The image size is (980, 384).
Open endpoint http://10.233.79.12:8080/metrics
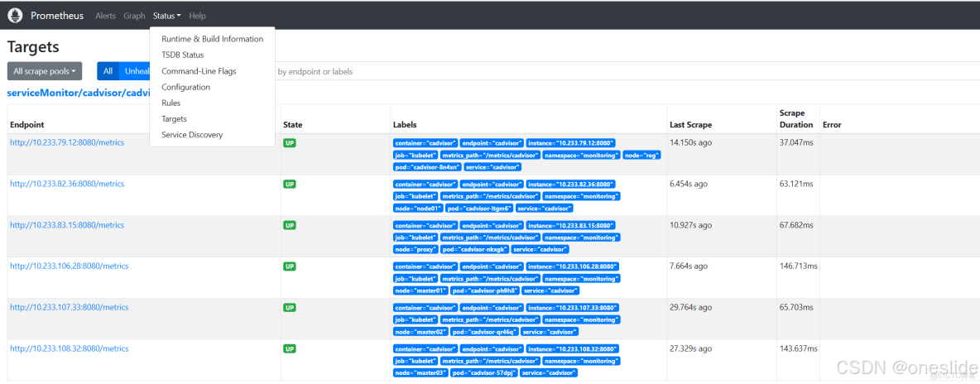(67, 142)
